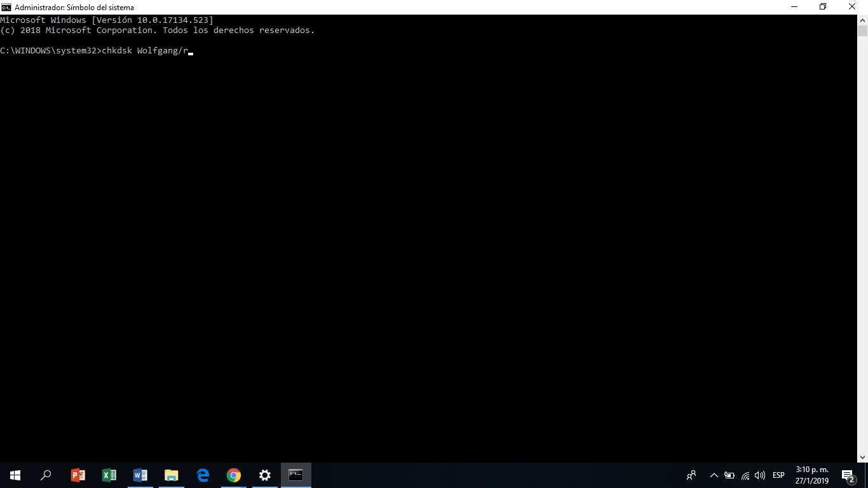
Task: Launch Excel from the taskbar
Action: click(109, 475)
